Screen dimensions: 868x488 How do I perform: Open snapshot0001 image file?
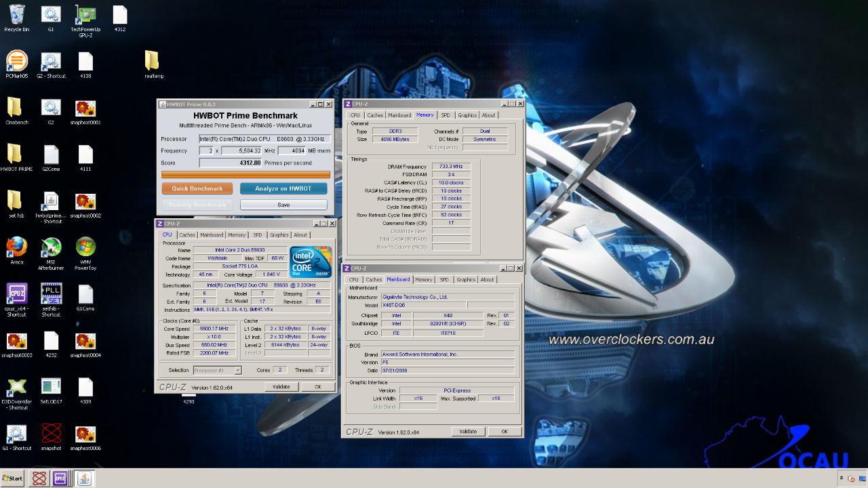85,112
